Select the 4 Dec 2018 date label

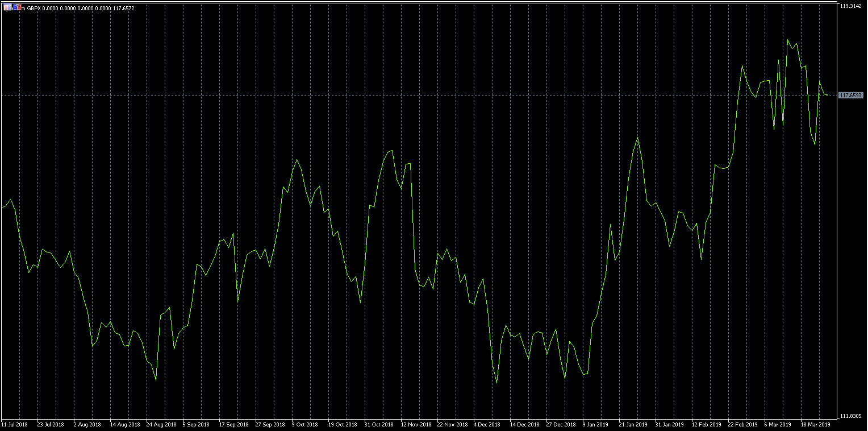pyautogui.click(x=487, y=425)
